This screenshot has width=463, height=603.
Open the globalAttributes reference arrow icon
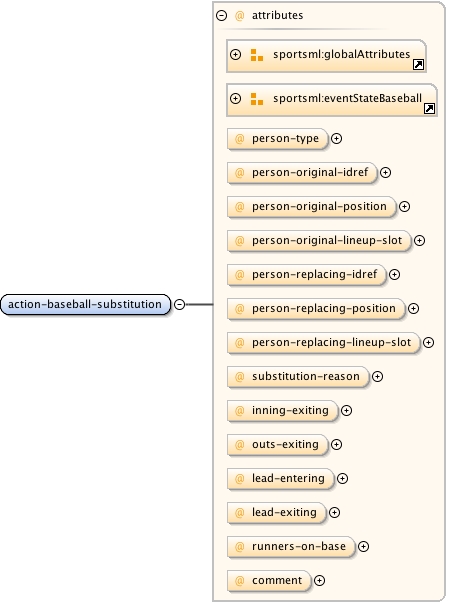pos(418,65)
